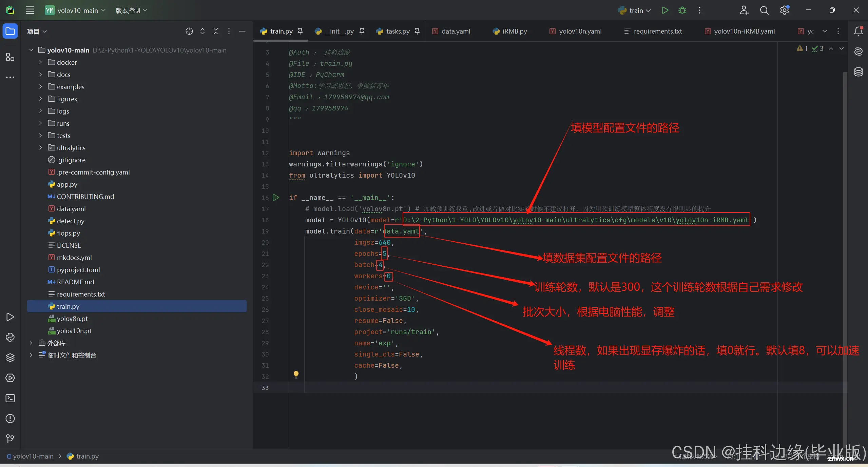868x467 pixels.
Task: Jump to next highlighted problem arrow
Action: (842, 48)
